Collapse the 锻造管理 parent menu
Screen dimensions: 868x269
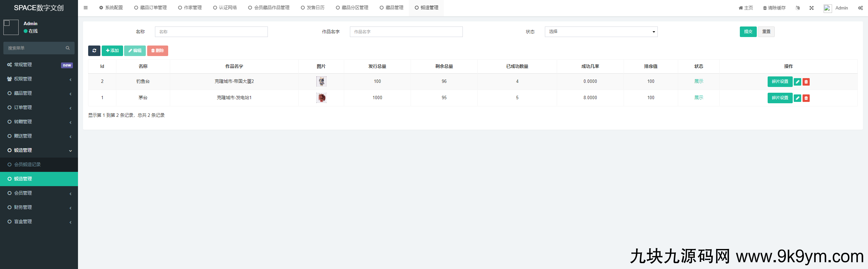coord(39,150)
